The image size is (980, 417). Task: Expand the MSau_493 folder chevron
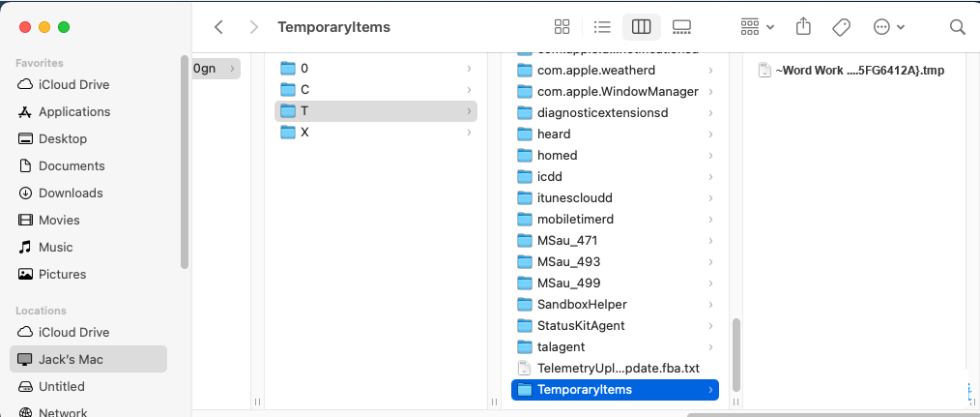coord(711,262)
